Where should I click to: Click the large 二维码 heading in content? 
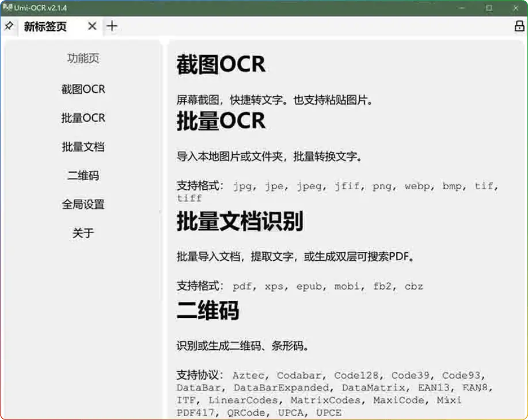click(x=207, y=311)
